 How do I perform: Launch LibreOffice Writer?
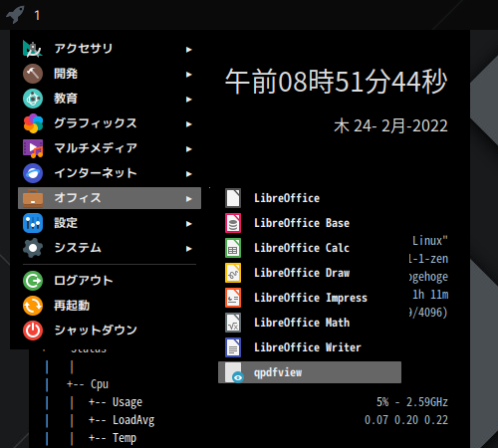point(310,347)
